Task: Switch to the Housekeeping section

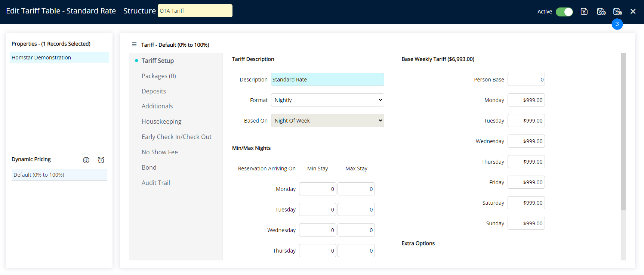Action: 161,121
